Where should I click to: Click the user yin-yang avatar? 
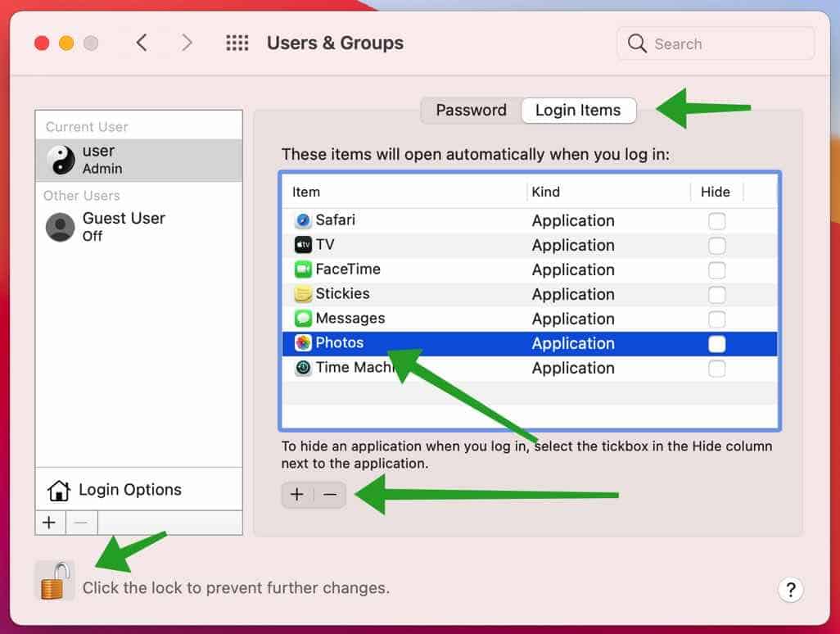click(x=61, y=160)
